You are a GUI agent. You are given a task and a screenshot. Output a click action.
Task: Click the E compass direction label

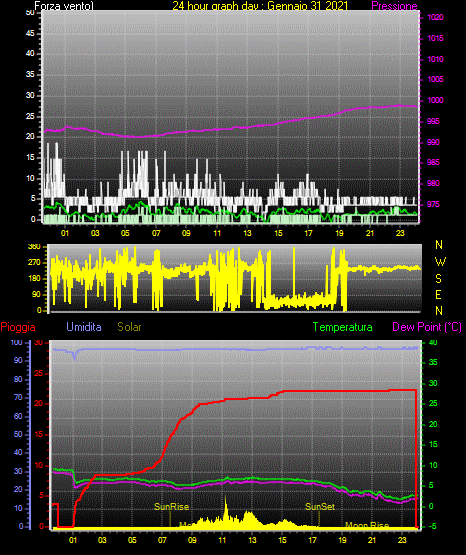click(x=438, y=294)
